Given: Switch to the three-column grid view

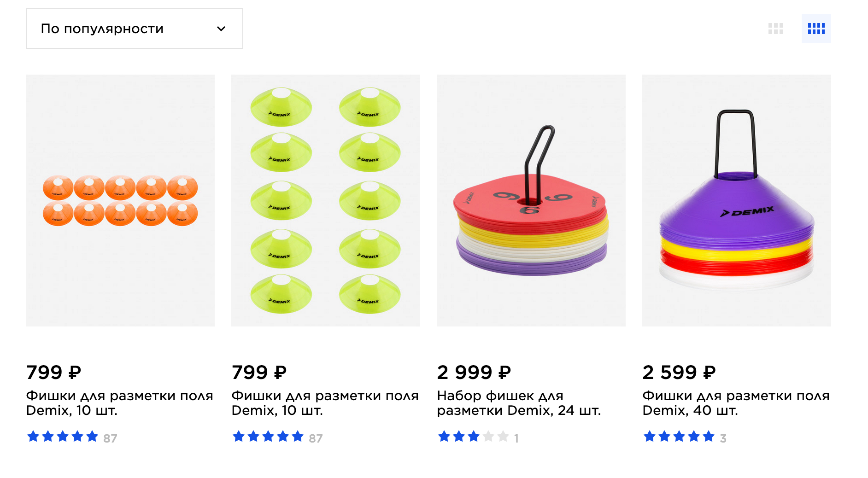Looking at the screenshot, I should pyautogui.click(x=776, y=29).
